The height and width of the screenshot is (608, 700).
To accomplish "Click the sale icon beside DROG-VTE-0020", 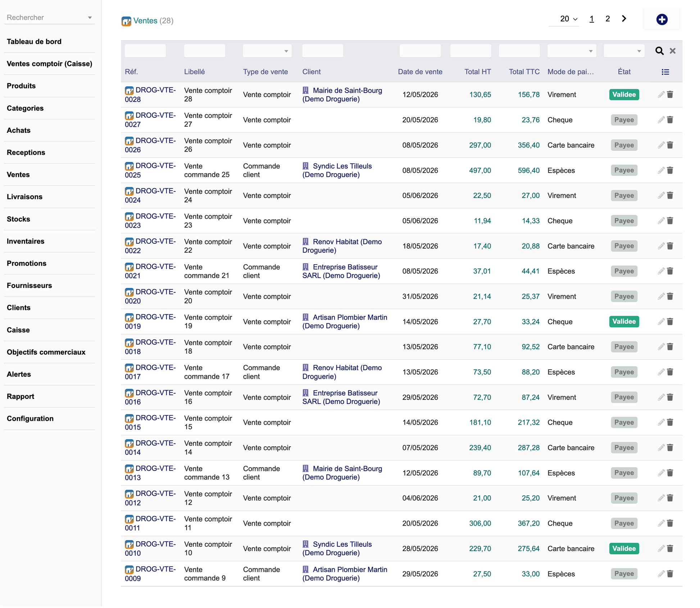I will [x=129, y=292].
